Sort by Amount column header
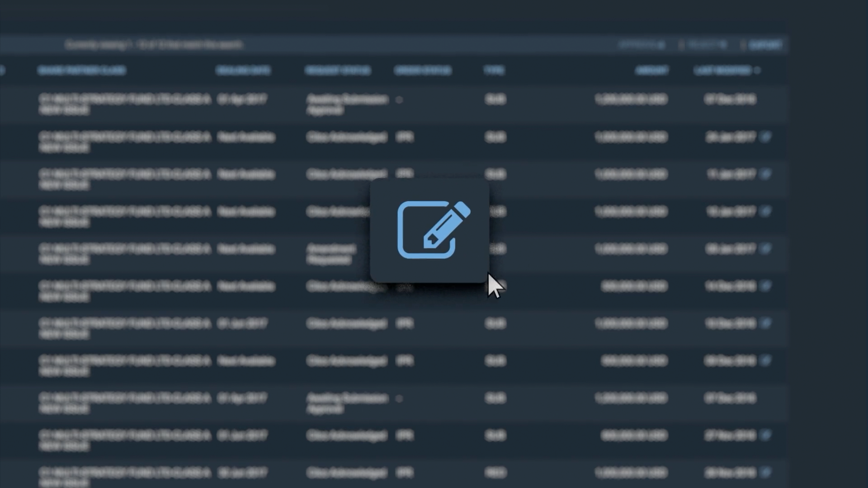 point(651,70)
